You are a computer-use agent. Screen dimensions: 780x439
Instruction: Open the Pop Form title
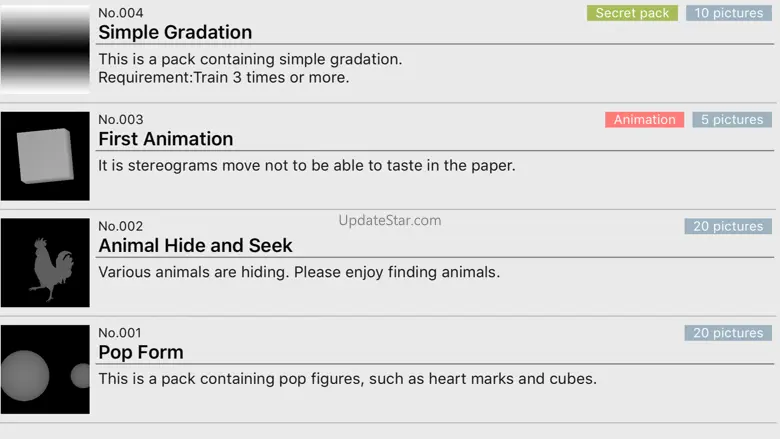tap(141, 352)
